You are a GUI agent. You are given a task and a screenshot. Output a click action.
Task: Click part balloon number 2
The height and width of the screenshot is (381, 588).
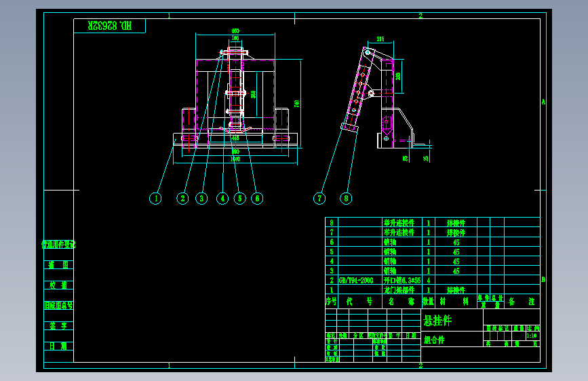[182, 199]
